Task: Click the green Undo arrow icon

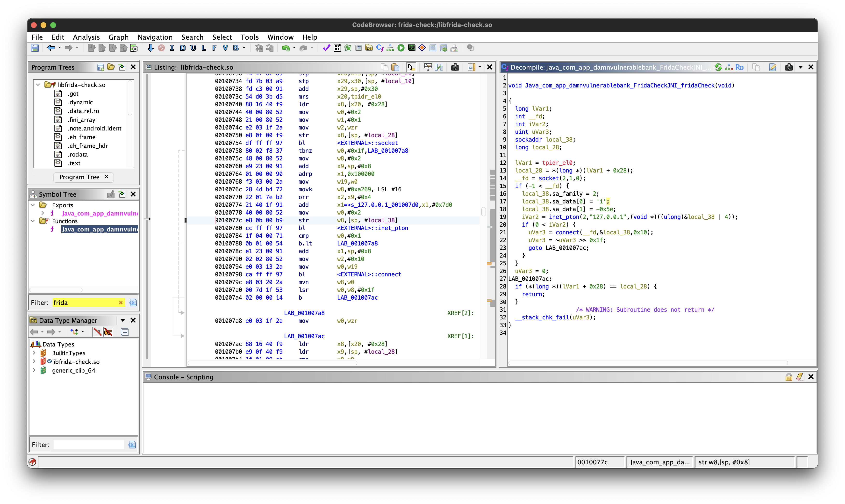Action: coord(286,48)
